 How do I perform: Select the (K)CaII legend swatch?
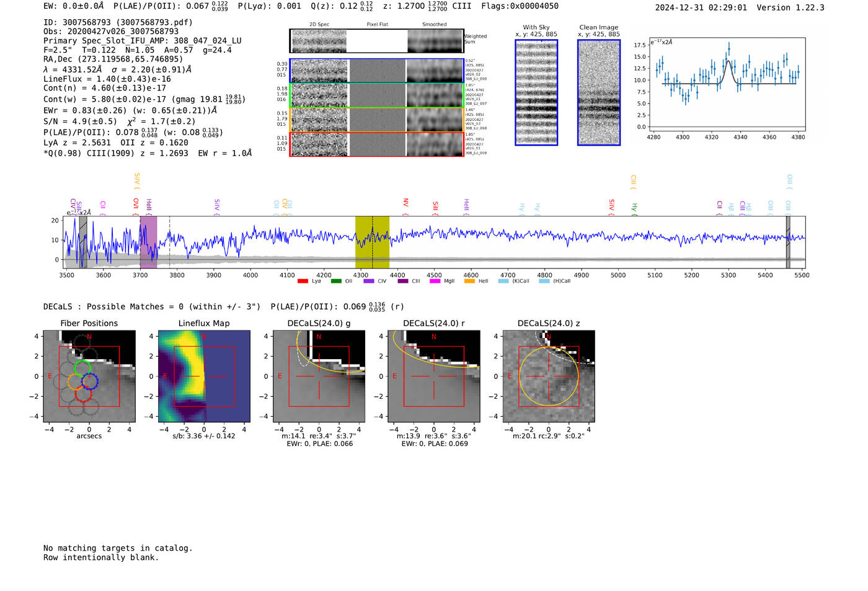pos(503,282)
